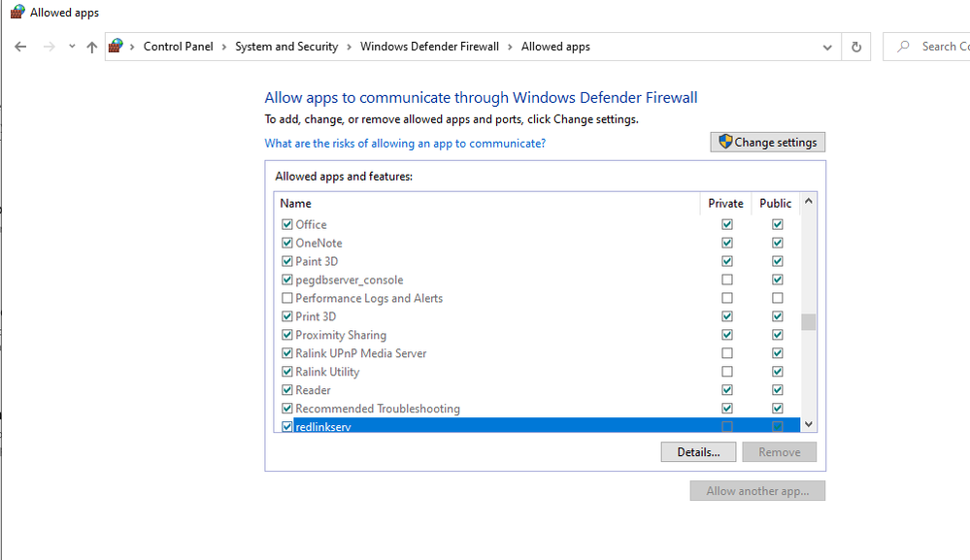Viewport: 970px width, 560px height.
Task: Open the Recent locations dropdown
Action: coord(72,47)
